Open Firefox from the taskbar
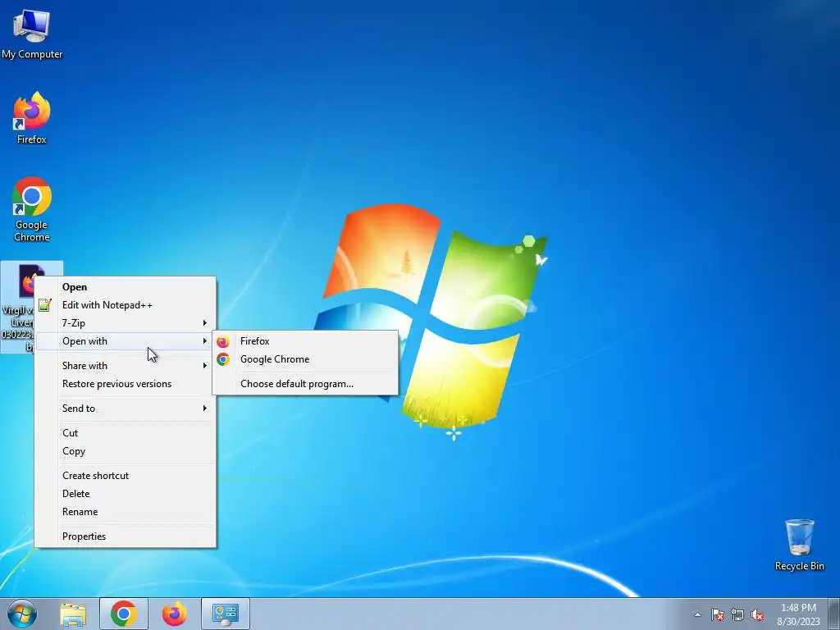 click(175, 614)
